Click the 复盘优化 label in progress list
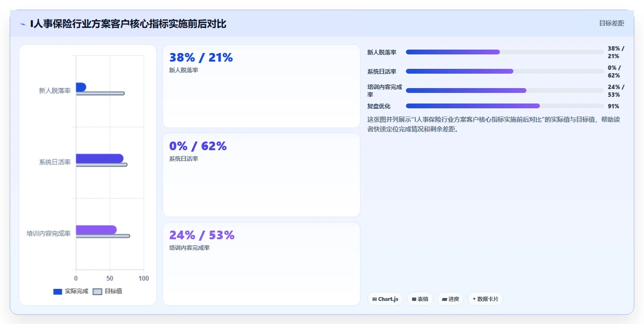The height and width of the screenshot is (324, 644). [379, 106]
